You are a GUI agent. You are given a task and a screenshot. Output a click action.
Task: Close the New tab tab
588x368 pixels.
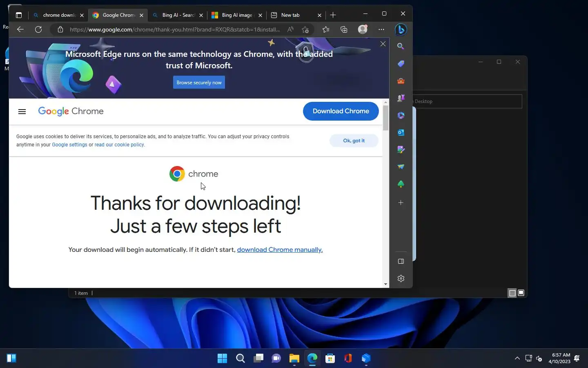pos(319,15)
